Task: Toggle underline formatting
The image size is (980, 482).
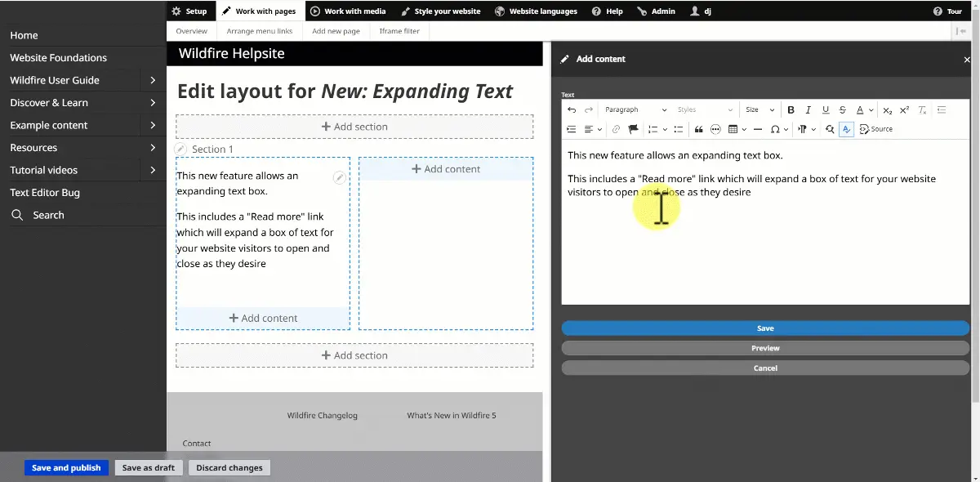Action: point(826,109)
